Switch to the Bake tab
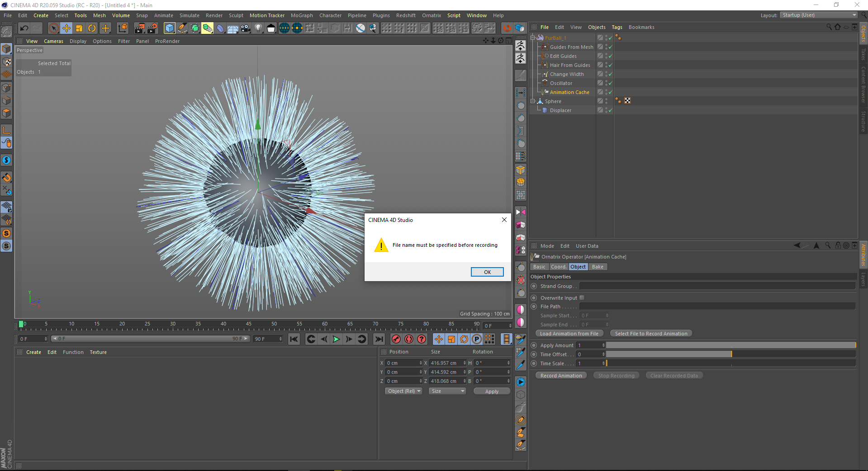868x471 pixels. pyautogui.click(x=598, y=267)
